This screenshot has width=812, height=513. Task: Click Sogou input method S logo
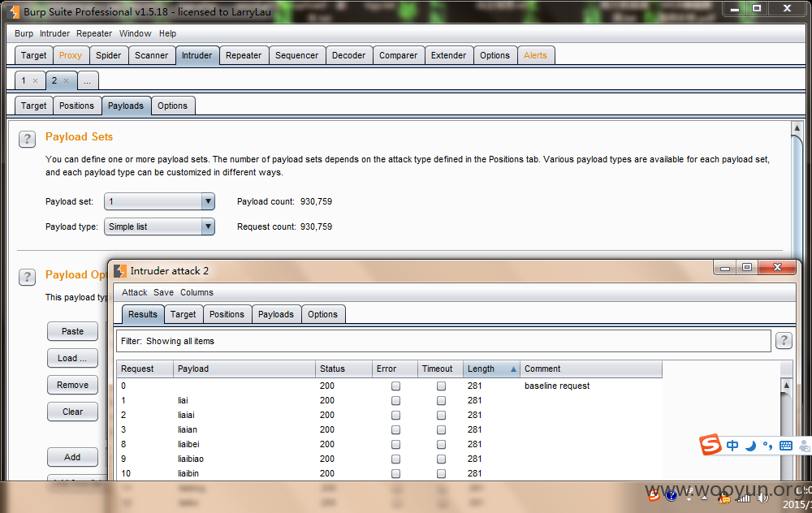(710, 444)
